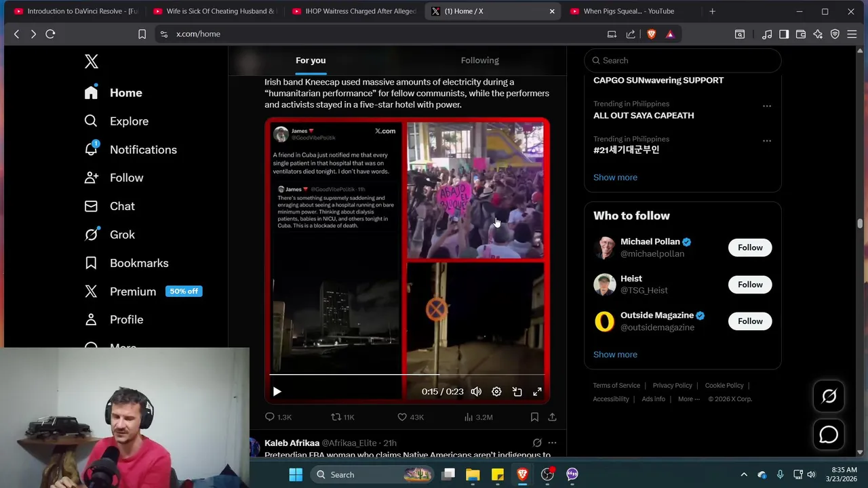Expand footer More links
Viewport: 868px width, 488px height.
(689, 399)
